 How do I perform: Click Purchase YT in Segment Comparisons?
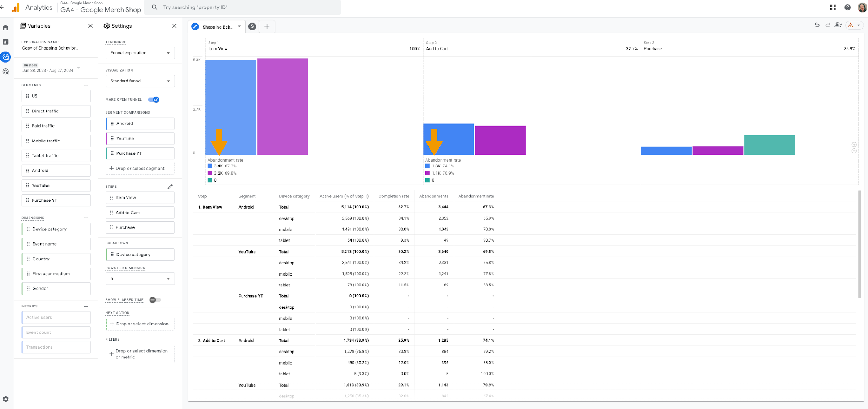point(140,153)
